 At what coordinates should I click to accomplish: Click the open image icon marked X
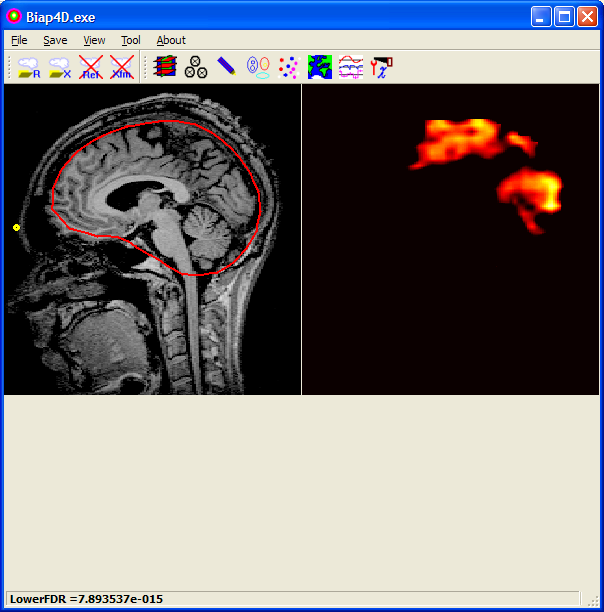coord(60,67)
